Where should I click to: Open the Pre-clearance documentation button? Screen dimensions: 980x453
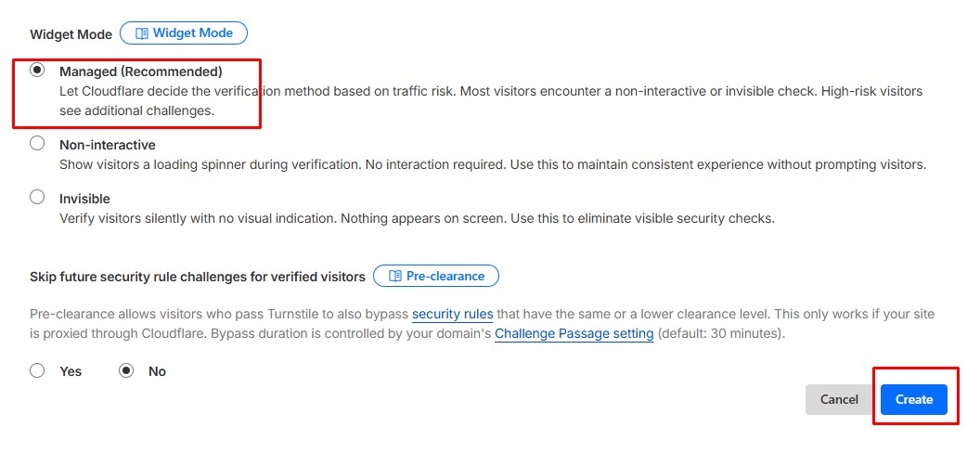pos(436,276)
